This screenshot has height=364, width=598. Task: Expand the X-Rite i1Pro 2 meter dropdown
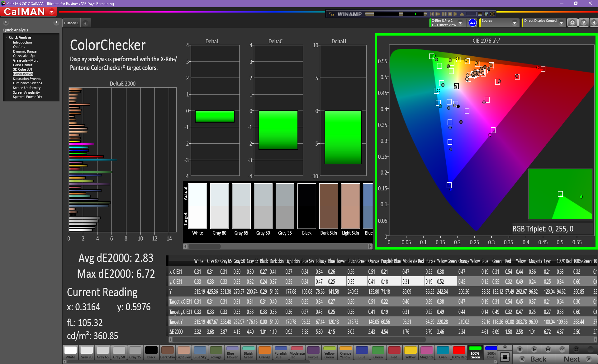(x=460, y=23)
